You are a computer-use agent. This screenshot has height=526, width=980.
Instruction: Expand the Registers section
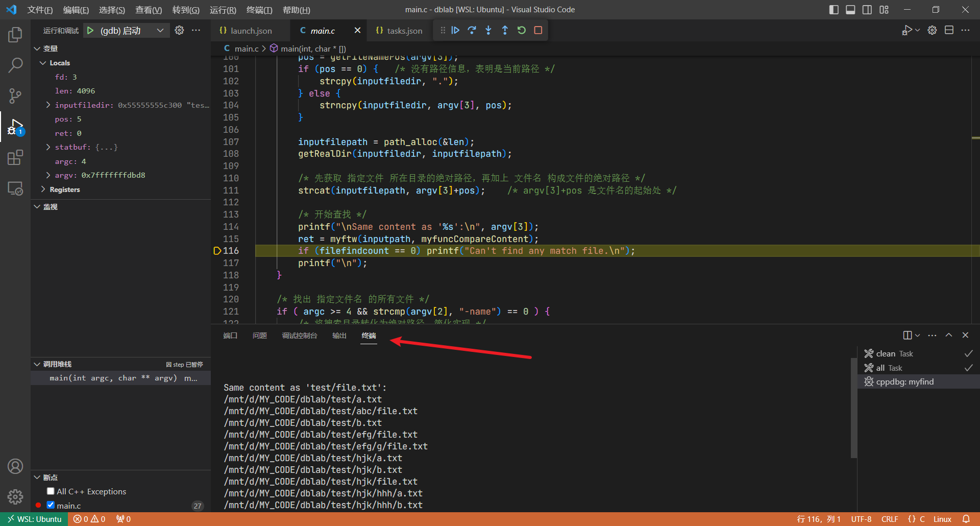tap(43, 189)
